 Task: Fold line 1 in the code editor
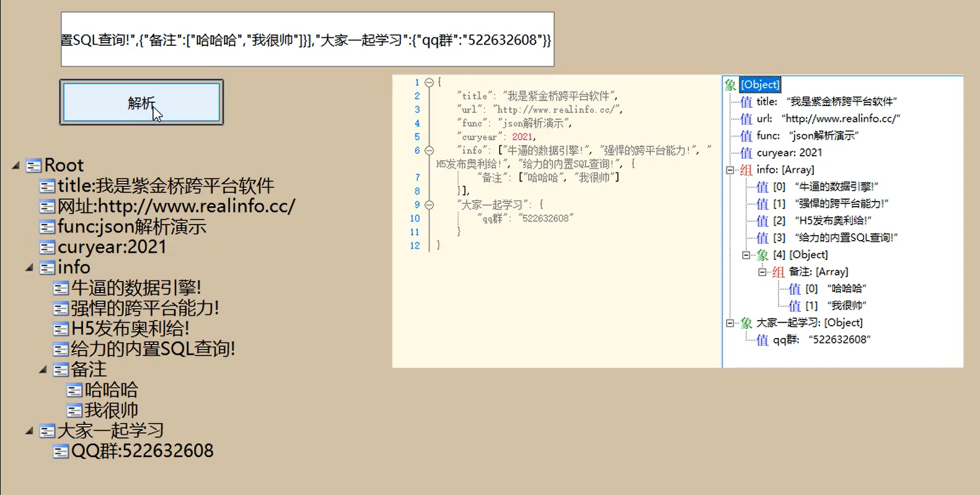[x=429, y=82]
